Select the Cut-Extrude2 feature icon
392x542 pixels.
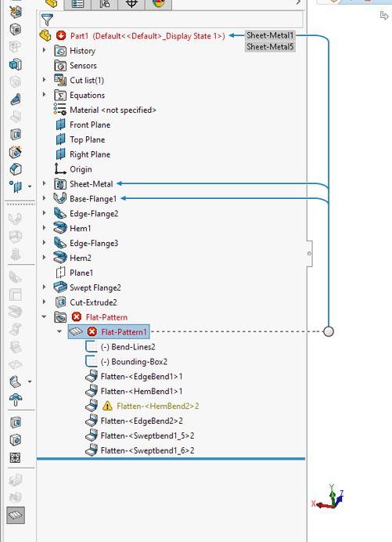click(x=60, y=302)
